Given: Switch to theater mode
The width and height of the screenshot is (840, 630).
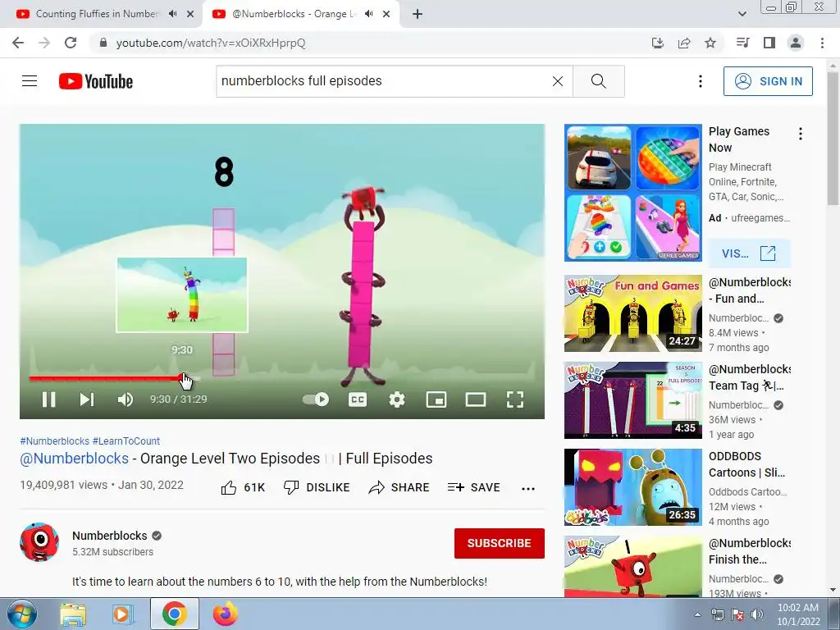Looking at the screenshot, I should pos(476,399).
